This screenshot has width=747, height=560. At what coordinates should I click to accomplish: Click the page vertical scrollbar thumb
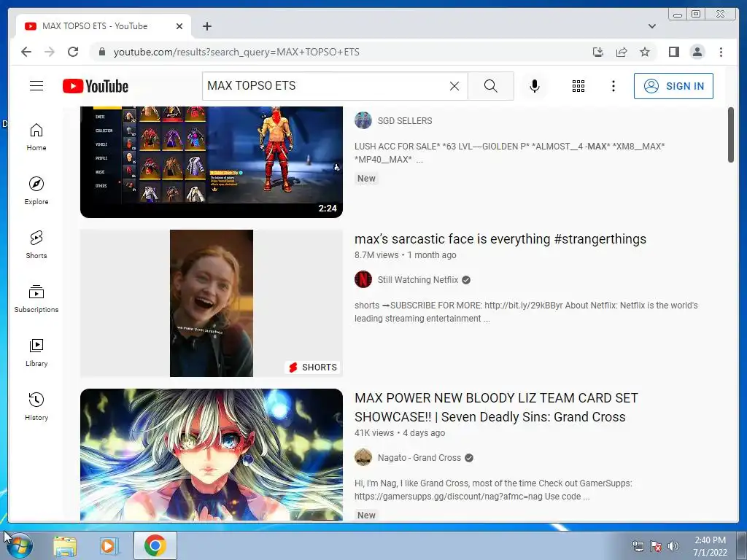(x=731, y=135)
